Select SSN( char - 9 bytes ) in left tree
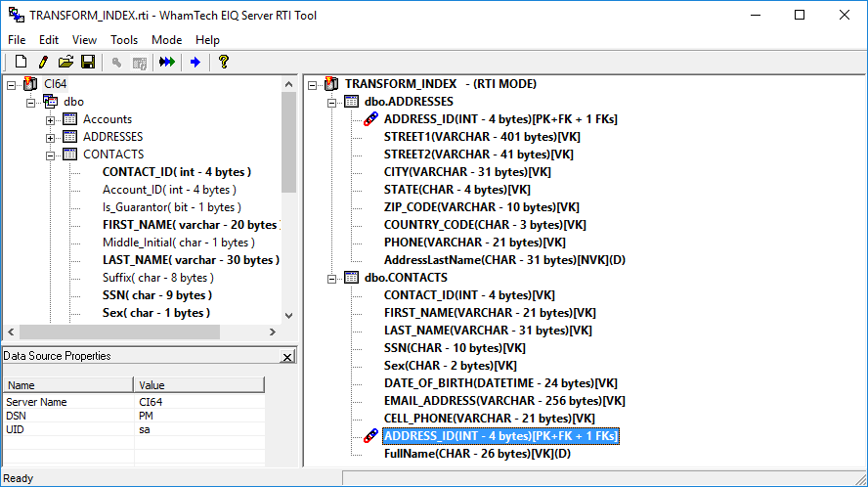868x487 pixels. 157,295
